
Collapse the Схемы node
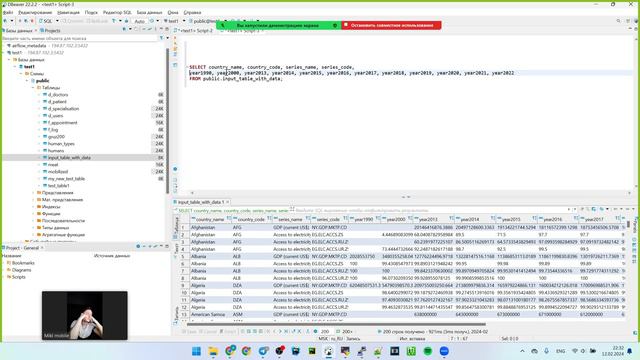(x=22, y=74)
